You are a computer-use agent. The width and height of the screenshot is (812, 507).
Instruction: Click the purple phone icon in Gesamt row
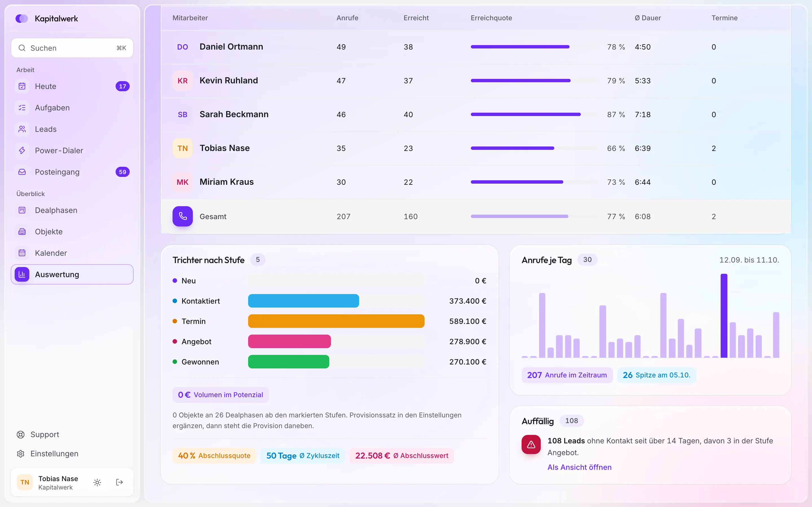tap(182, 216)
